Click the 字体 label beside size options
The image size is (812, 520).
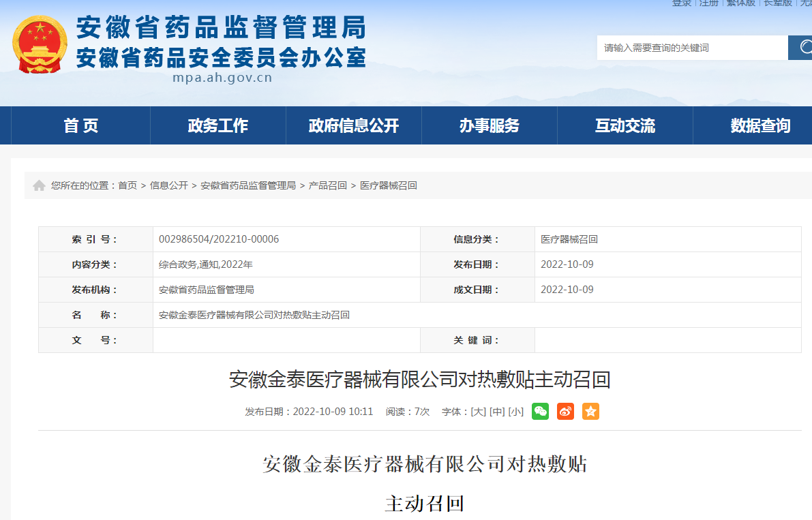click(x=454, y=412)
